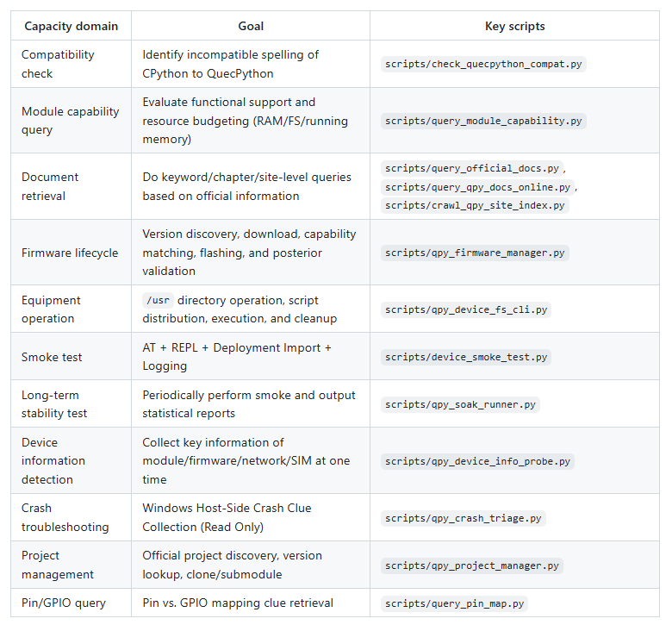Click the Capacity domain column header
The width and height of the screenshot is (672, 631).
coord(71,26)
